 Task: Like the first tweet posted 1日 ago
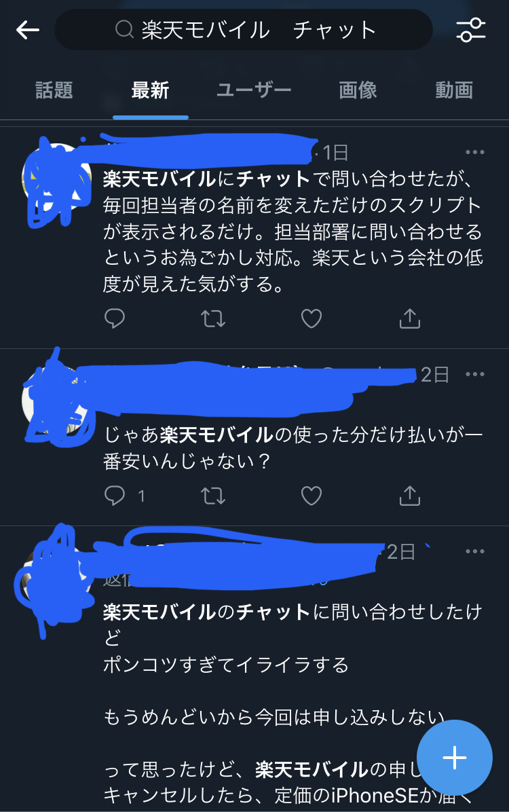click(x=312, y=318)
